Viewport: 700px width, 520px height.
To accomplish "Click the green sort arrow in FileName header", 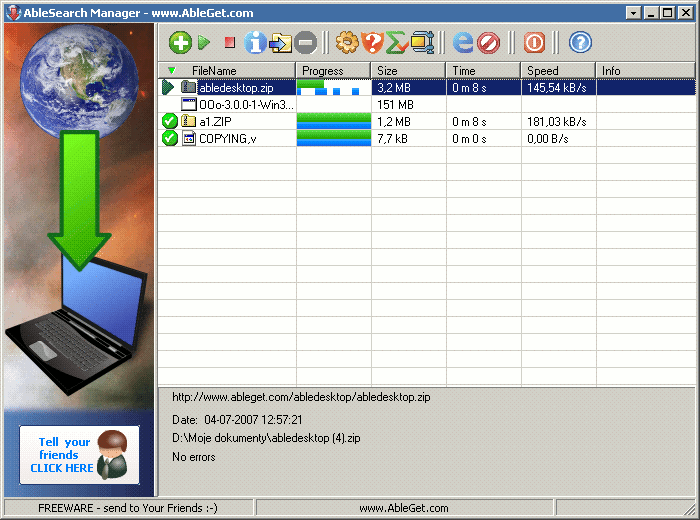I will coord(171,71).
